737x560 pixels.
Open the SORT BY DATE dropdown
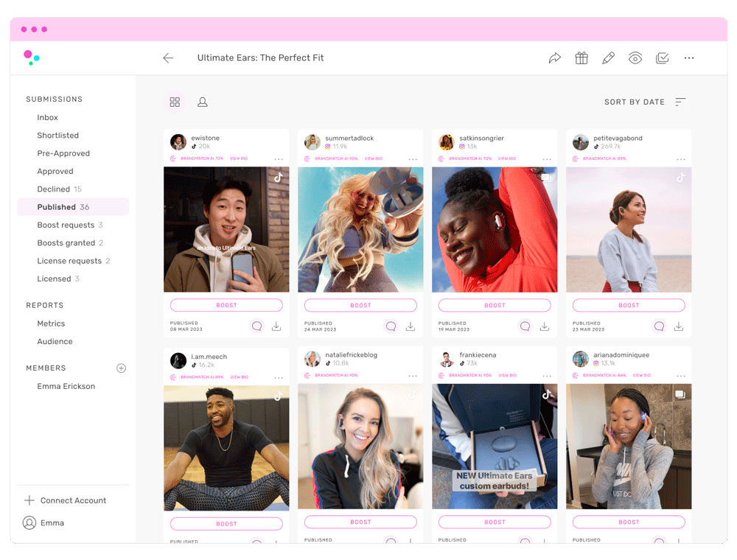[x=643, y=102]
